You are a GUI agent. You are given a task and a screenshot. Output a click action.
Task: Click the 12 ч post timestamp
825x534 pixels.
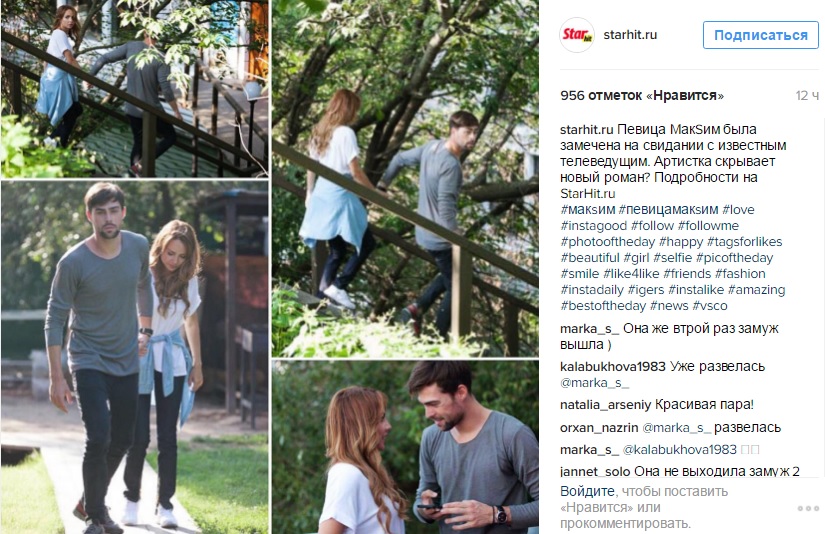tap(807, 96)
